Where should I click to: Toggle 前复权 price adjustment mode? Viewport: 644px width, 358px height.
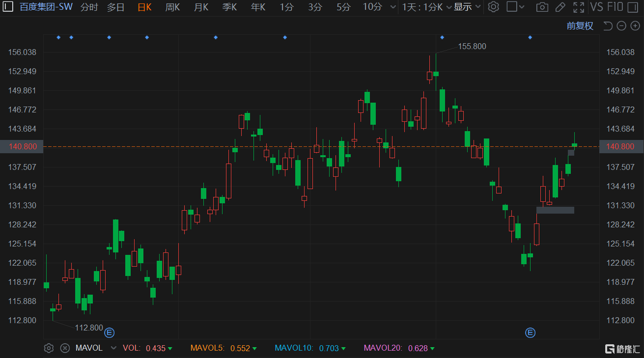tap(580, 26)
